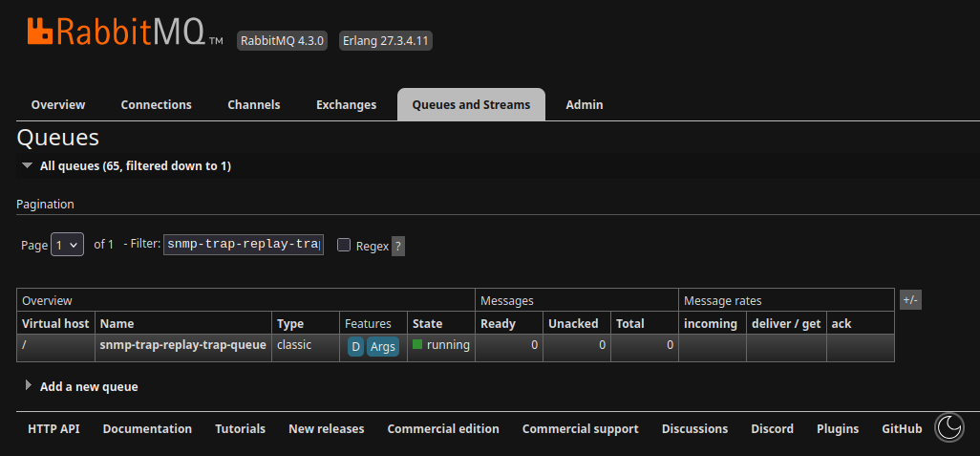Open the New releases link
Screen dimensions: 980x456
(x=327, y=429)
